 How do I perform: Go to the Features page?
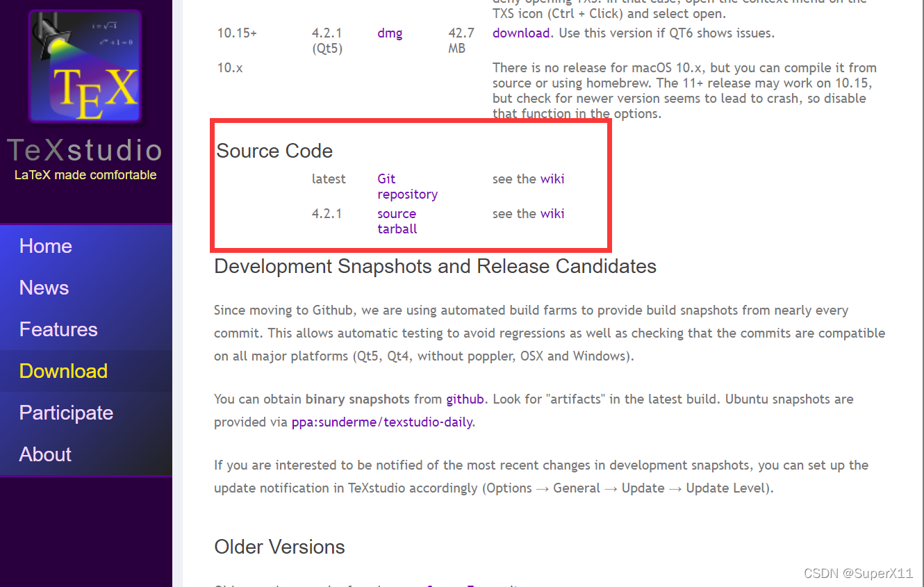coord(58,329)
